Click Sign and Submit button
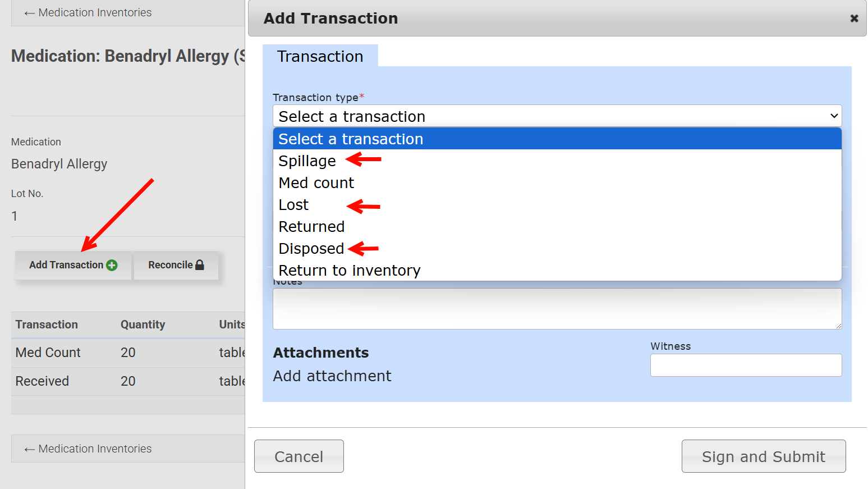 point(763,456)
